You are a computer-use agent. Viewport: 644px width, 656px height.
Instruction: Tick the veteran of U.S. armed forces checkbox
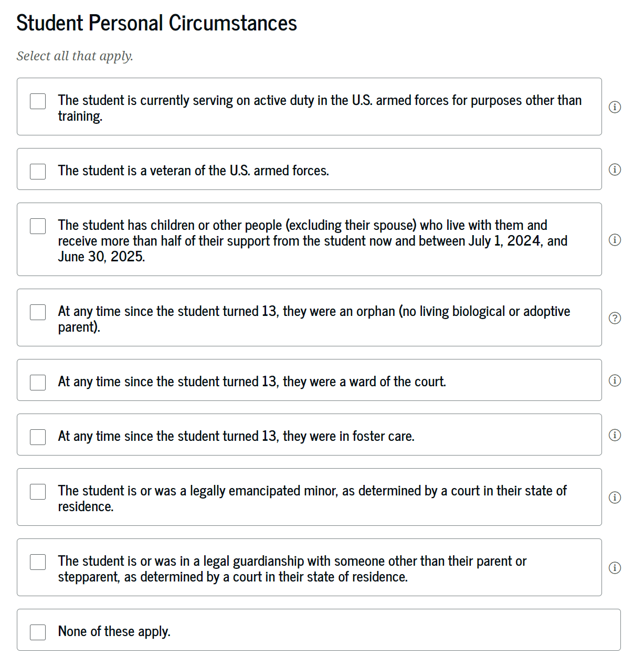tap(38, 172)
